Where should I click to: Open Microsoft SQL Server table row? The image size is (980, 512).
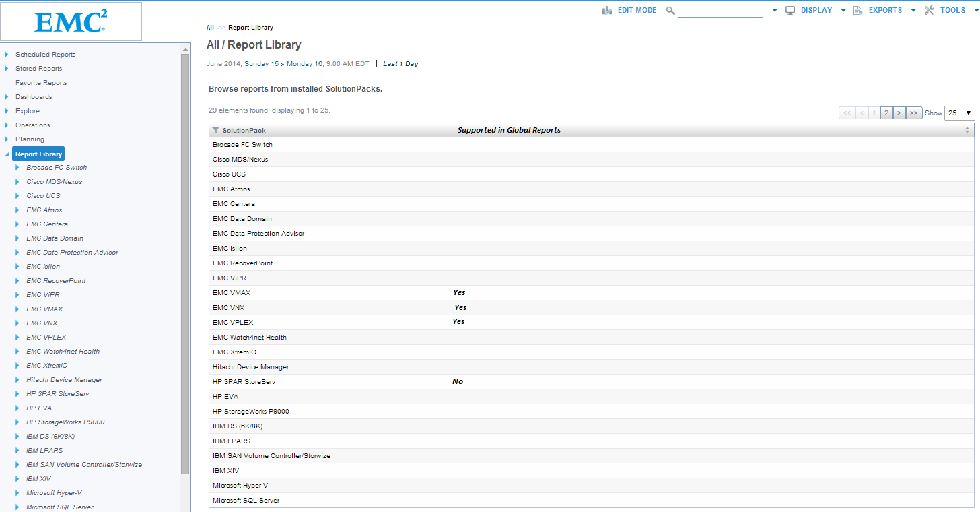point(592,501)
